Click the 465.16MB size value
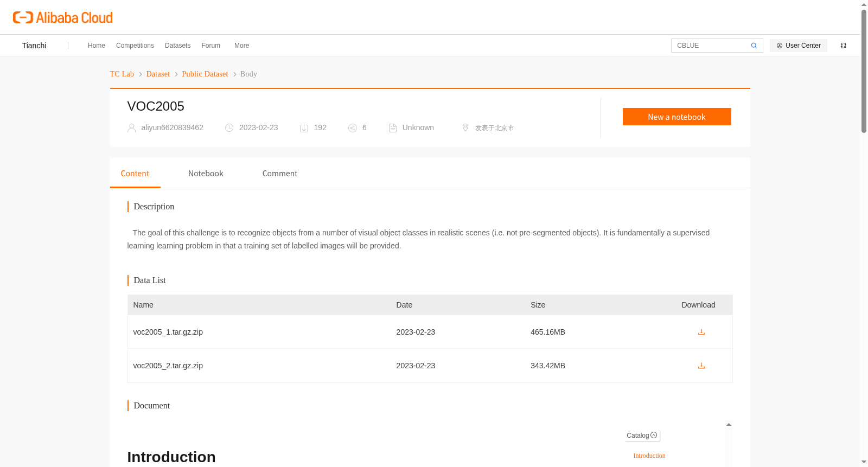This screenshot has height=467, width=868. click(548, 332)
